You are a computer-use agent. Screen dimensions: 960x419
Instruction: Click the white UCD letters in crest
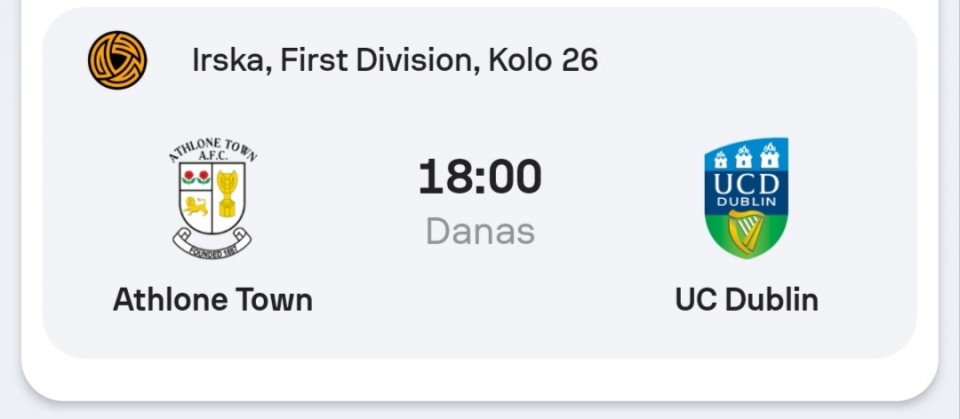pos(746,183)
